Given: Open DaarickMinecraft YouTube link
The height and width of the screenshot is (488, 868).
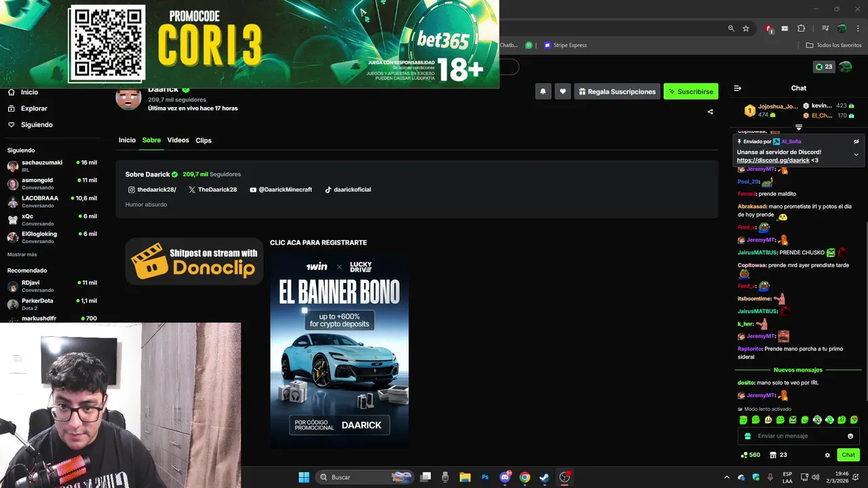Looking at the screenshot, I should click(x=281, y=190).
